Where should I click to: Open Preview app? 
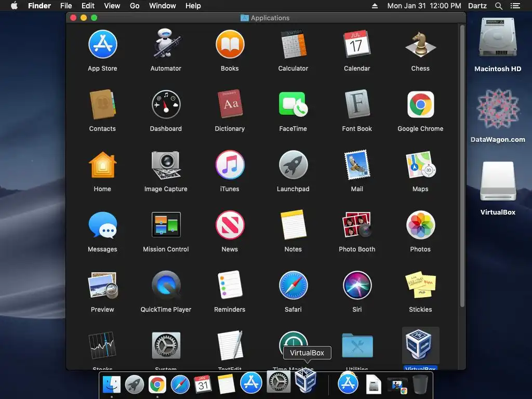(102, 285)
